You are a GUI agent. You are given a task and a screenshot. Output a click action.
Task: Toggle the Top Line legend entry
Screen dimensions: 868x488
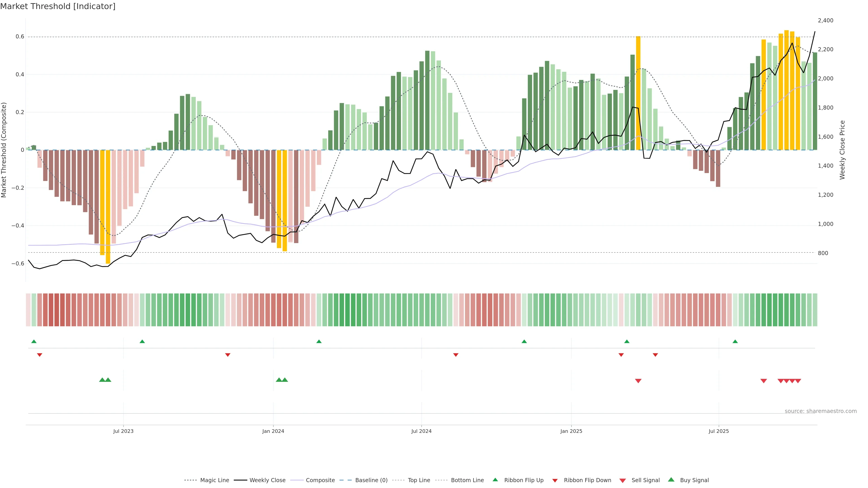[x=419, y=480]
